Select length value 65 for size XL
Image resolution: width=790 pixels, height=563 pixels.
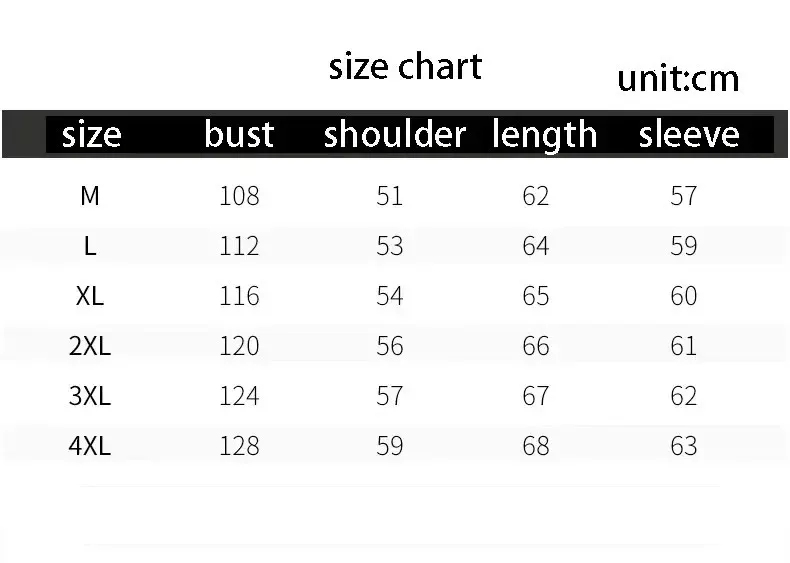[536, 296]
